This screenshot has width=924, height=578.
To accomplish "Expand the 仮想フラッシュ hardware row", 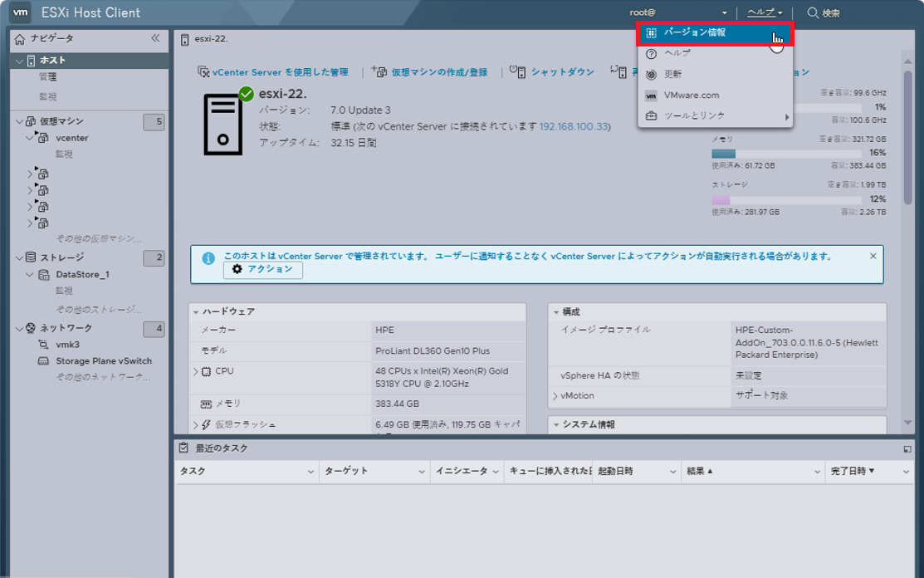I will pos(196,425).
